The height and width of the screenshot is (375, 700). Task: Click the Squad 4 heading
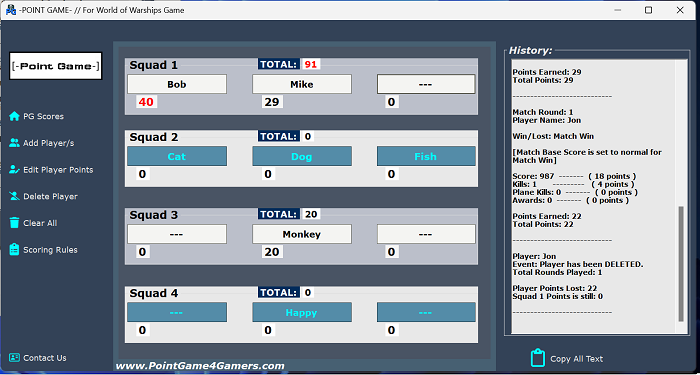(154, 293)
